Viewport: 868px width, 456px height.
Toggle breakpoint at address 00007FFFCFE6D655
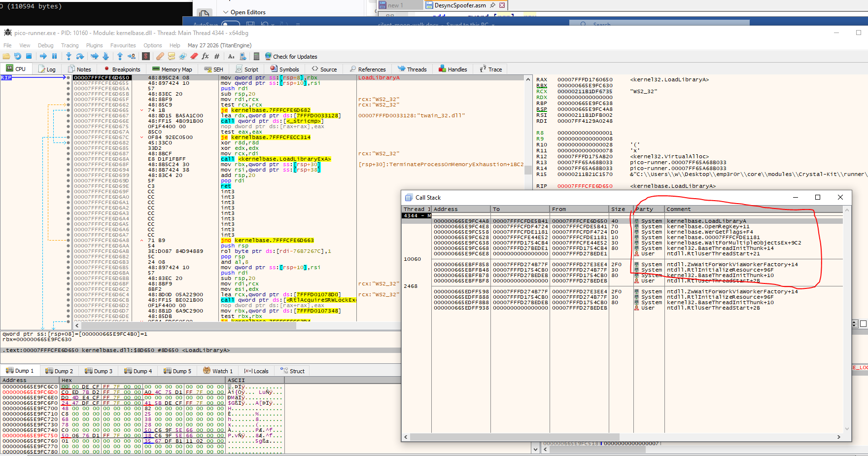click(x=68, y=83)
